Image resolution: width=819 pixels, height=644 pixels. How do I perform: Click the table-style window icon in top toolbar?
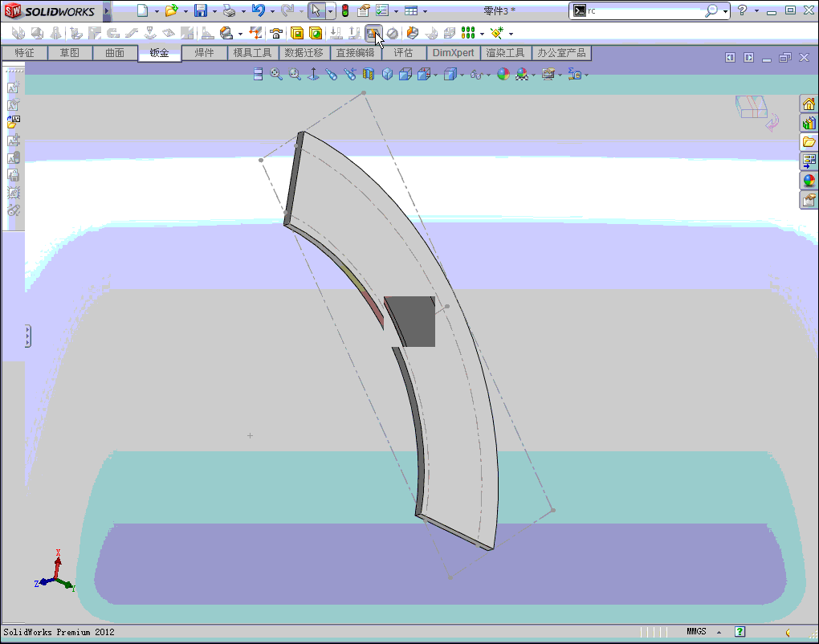[x=412, y=10]
